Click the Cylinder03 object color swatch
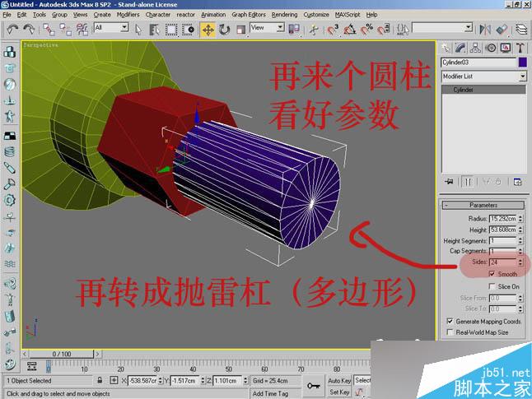This screenshot has width=532, height=399. coord(522,63)
